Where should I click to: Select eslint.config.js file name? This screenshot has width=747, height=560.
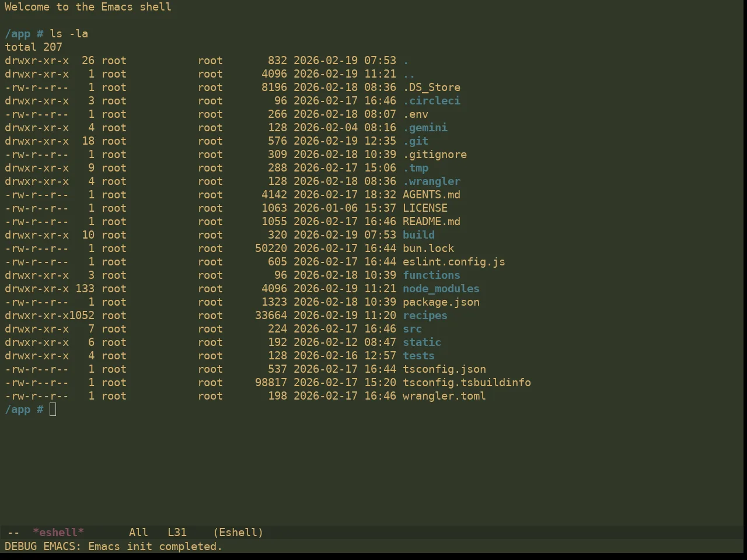coord(454,262)
